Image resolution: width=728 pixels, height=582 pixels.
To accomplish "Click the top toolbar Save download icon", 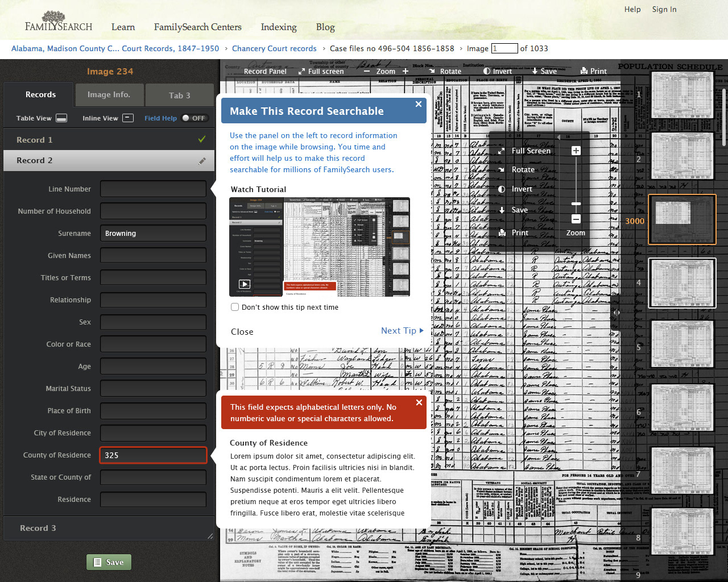I will (535, 72).
